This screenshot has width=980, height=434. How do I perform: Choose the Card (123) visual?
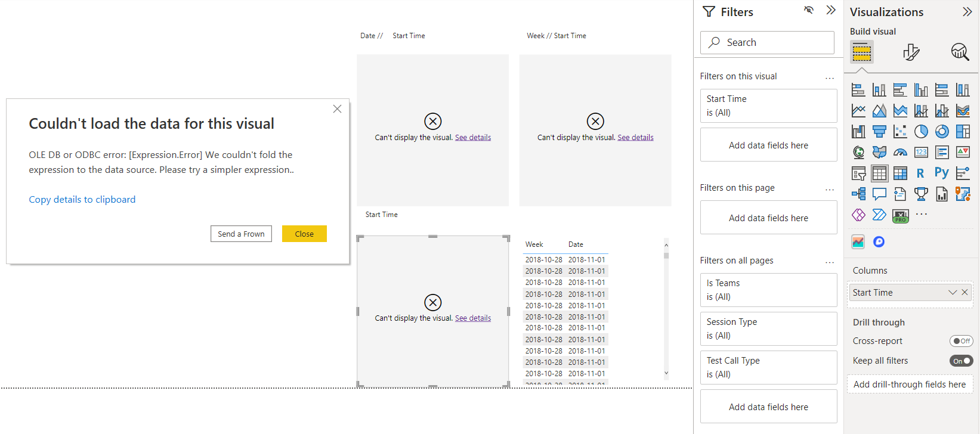tap(921, 152)
